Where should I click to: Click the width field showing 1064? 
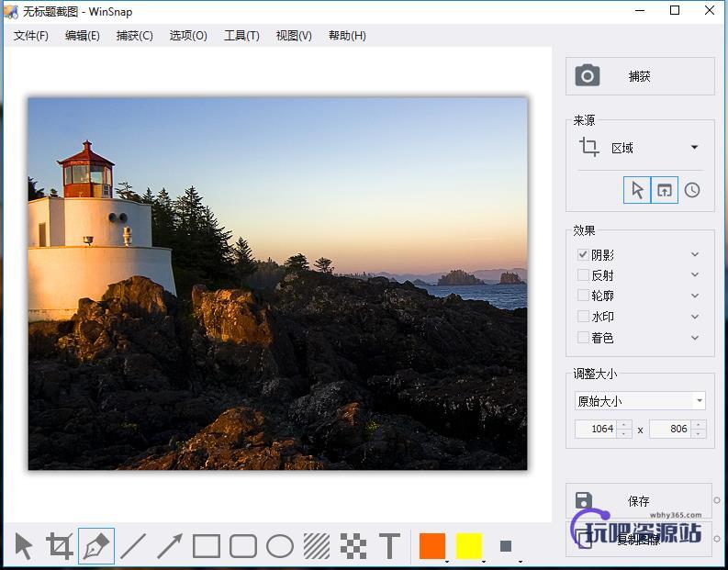click(597, 429)
